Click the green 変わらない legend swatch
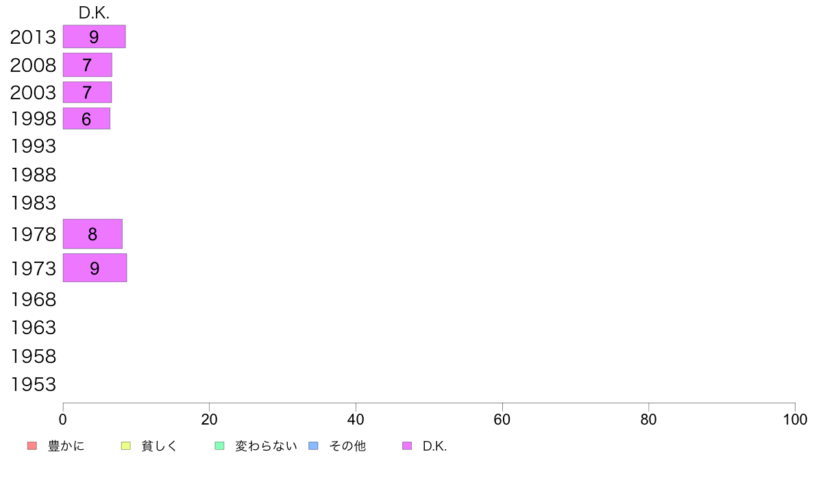814x504 pixels. click(x=219, y=446)
